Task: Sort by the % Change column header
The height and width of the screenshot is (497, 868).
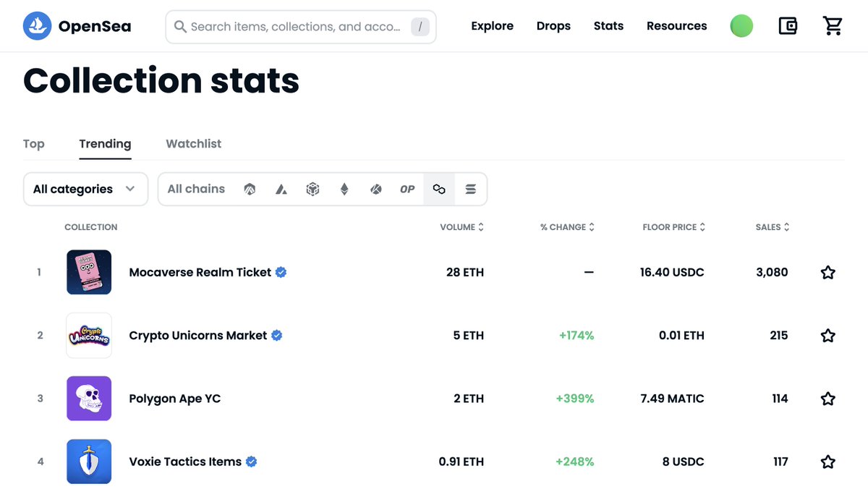Action: (567, 226)
